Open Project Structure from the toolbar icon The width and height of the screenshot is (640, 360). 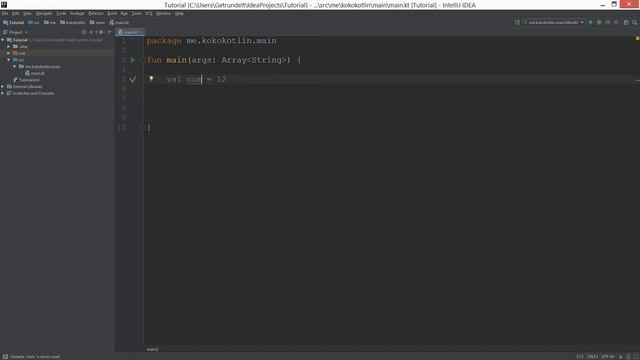coord(626,22)
